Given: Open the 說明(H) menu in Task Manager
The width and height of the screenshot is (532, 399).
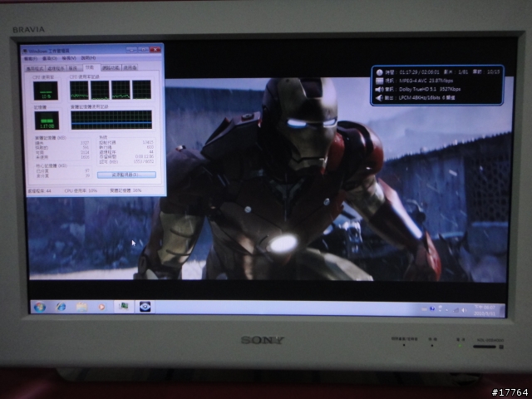Looking at the screenshot, I should [88, 58].
